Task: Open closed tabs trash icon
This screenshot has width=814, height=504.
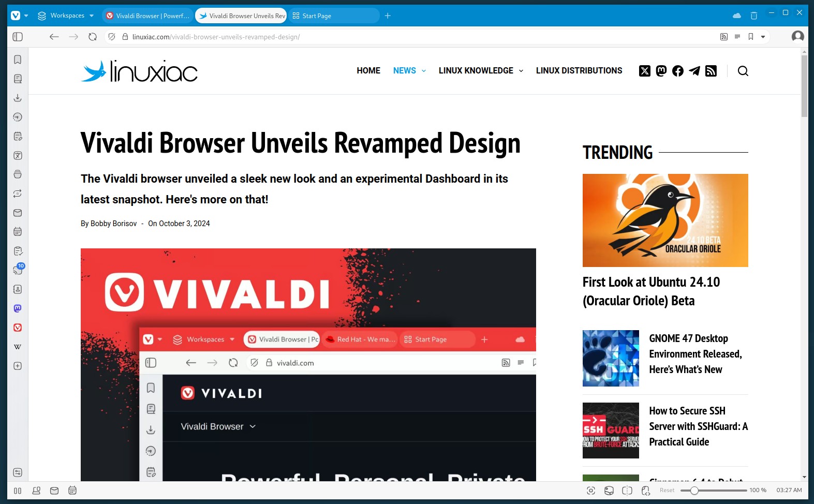Action: (x=754, y=16)
